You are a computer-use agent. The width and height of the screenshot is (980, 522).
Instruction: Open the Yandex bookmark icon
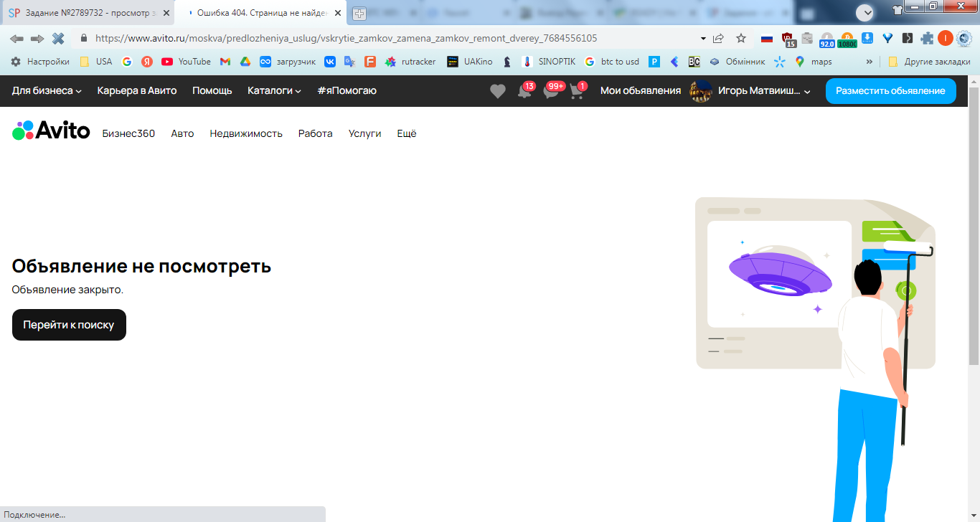(147, 62)
